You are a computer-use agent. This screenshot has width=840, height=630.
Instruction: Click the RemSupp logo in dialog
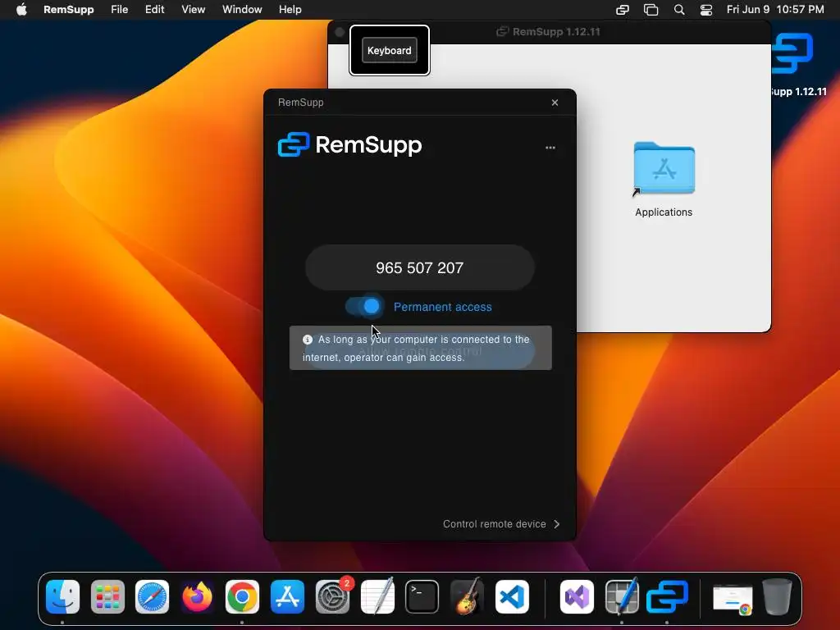click(349, 144)
